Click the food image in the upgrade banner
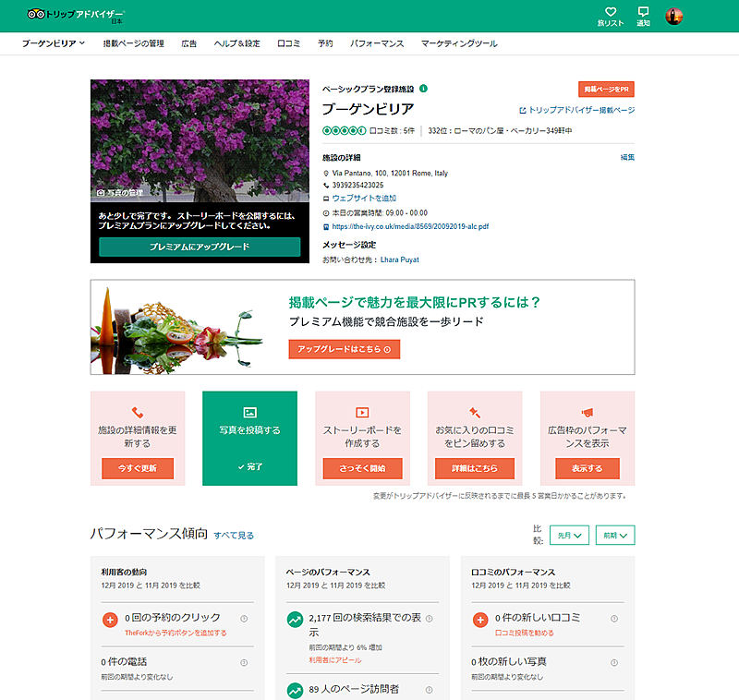Viewport: 739px width, 700px height. 176,330
